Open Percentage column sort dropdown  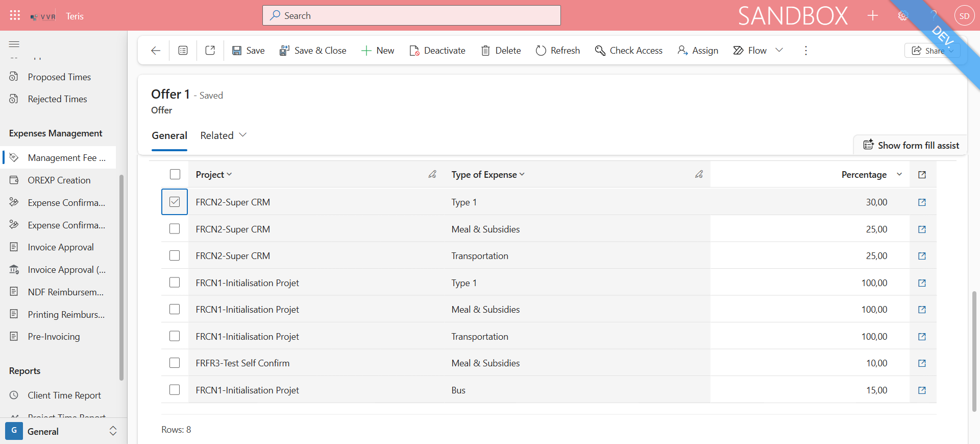tap(899, 174)
